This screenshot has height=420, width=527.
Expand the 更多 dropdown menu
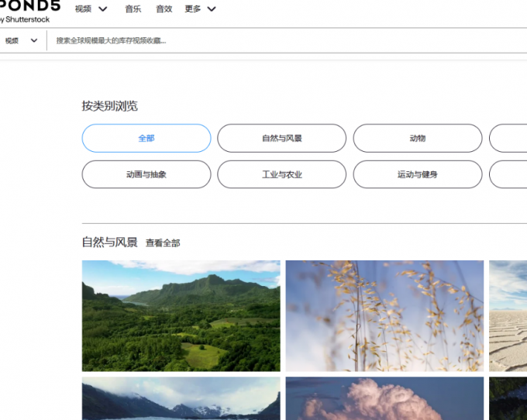pyautogui.click(x=200, y=9)
